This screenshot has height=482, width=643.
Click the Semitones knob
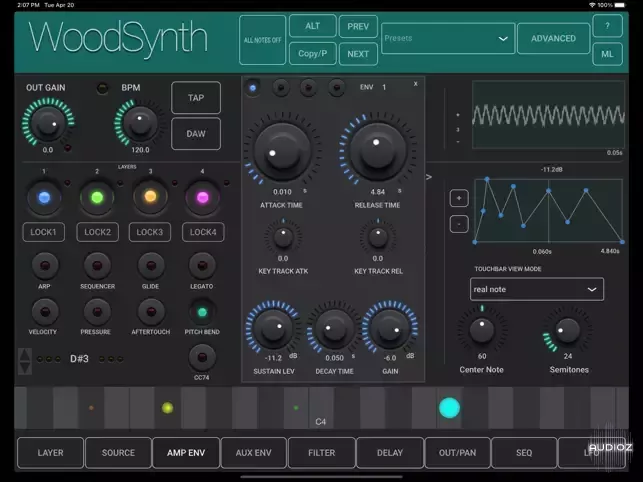click(568, 330)
